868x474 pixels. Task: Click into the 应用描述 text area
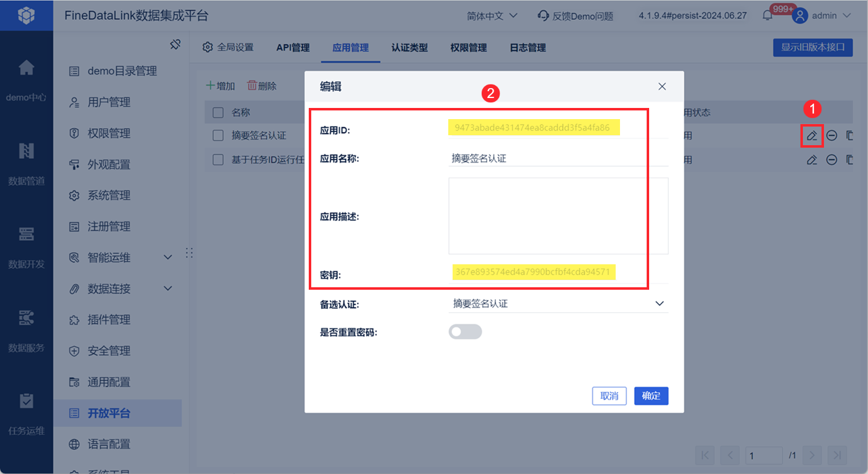(558, 216)
